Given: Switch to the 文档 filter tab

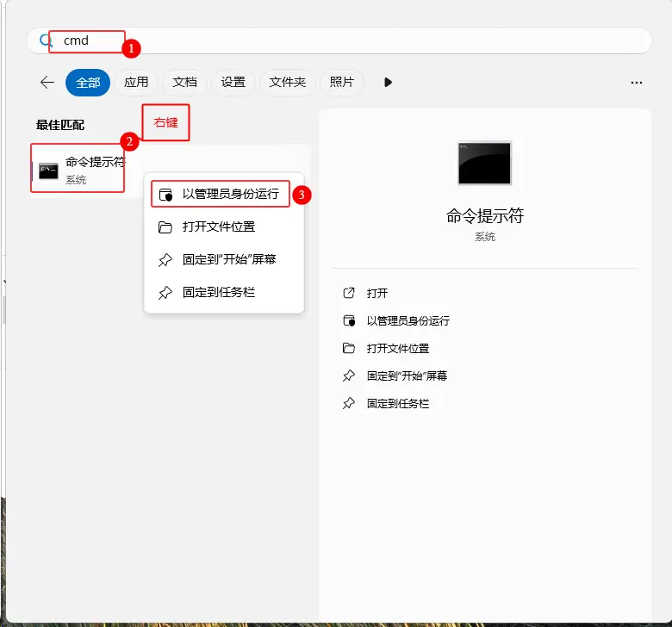Looking at the screenshot, I should click(184, 83).
